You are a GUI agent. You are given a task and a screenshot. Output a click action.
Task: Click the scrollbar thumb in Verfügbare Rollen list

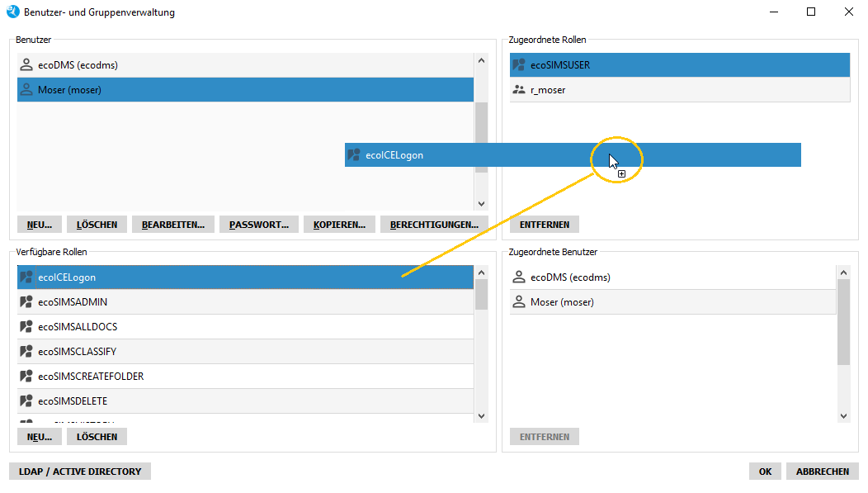[x=481, y=295]
